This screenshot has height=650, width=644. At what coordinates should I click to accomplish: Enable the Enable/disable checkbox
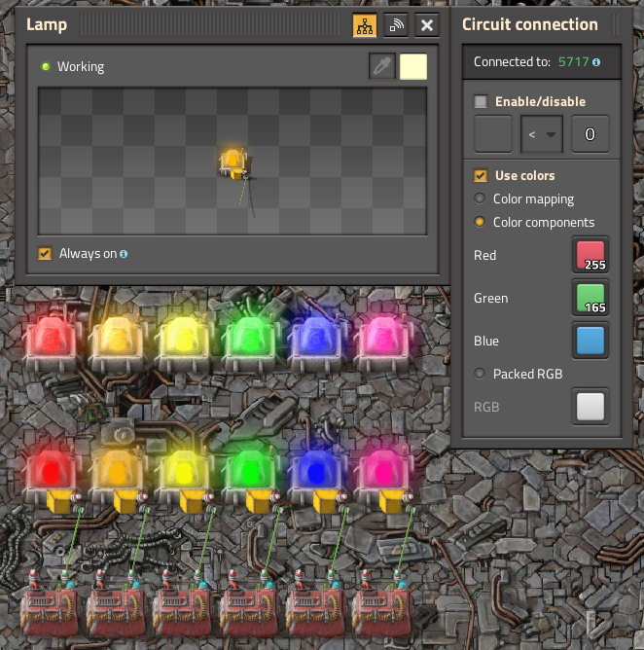[481, 101]
